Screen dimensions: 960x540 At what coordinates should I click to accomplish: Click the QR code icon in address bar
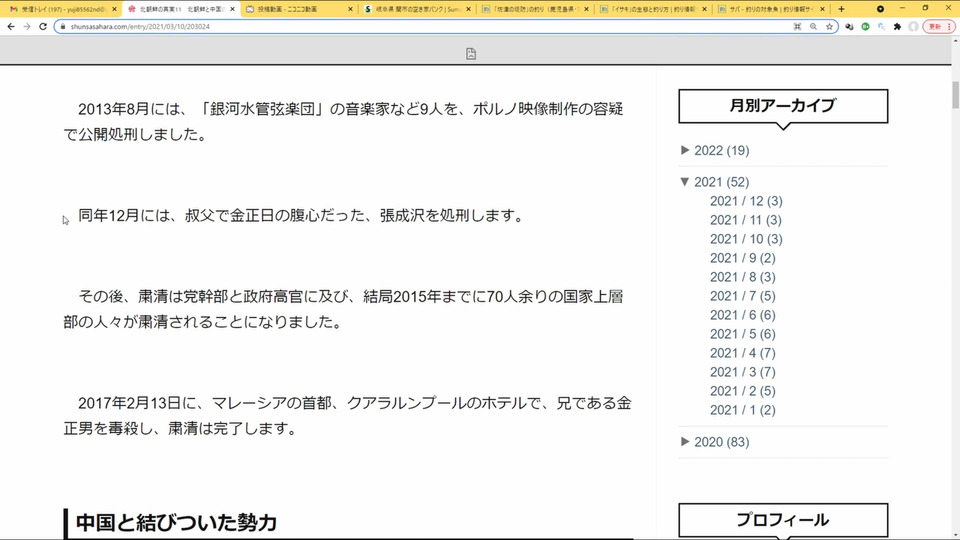click(797, 27)
